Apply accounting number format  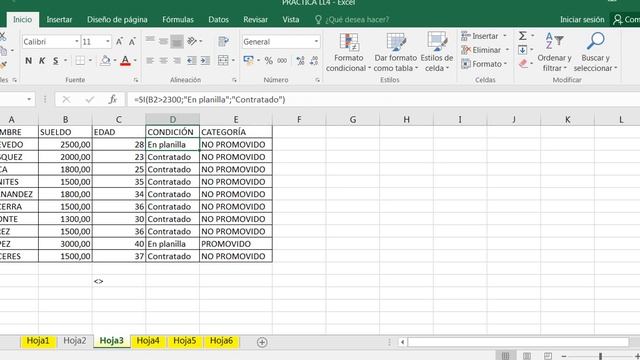click(248, 60)
